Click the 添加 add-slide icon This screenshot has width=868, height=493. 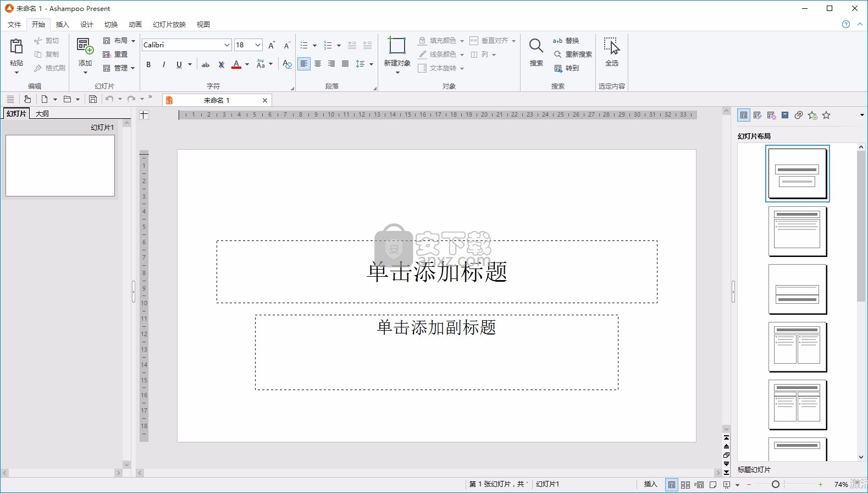point(85,46)
